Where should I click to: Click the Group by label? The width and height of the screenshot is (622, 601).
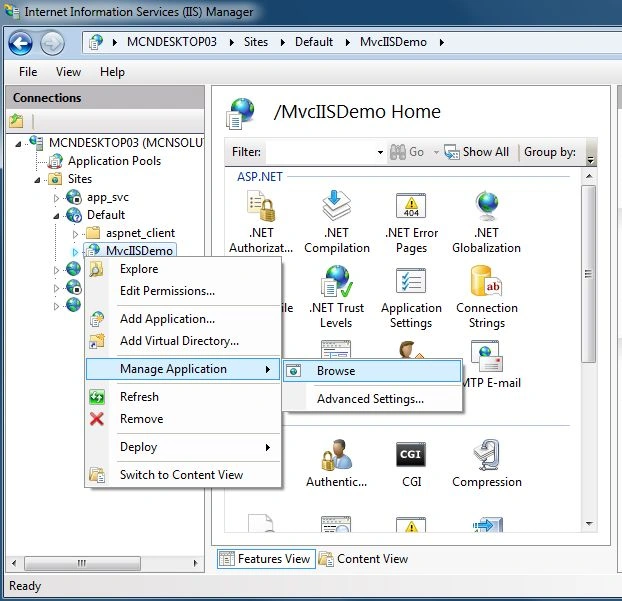tap(550, 152)
